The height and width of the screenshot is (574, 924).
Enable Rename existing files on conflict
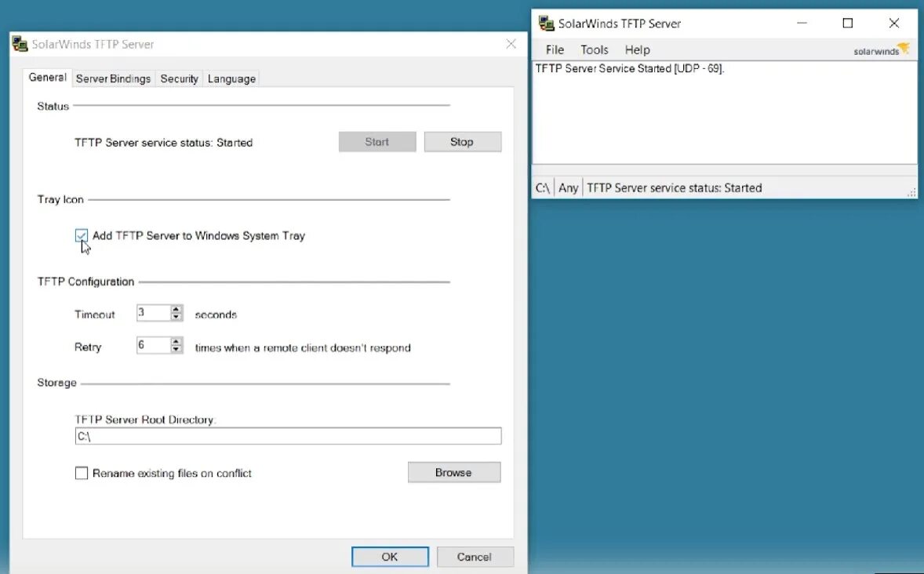[x=82, y=473]
